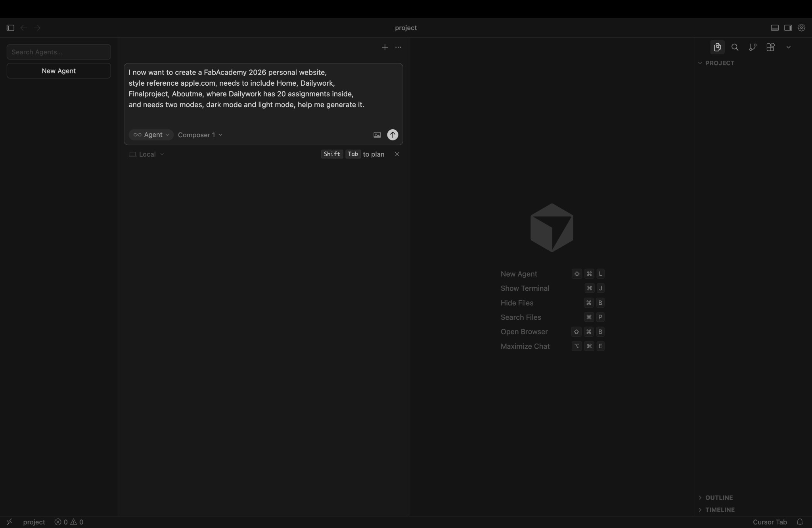Open the chat ellipsis options menu
Viewport: 812px width, 528px height.
398,47
